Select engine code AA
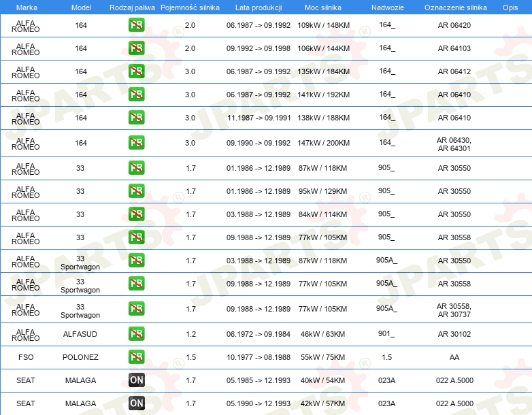The image size is (532, 415). pos(454,357)
